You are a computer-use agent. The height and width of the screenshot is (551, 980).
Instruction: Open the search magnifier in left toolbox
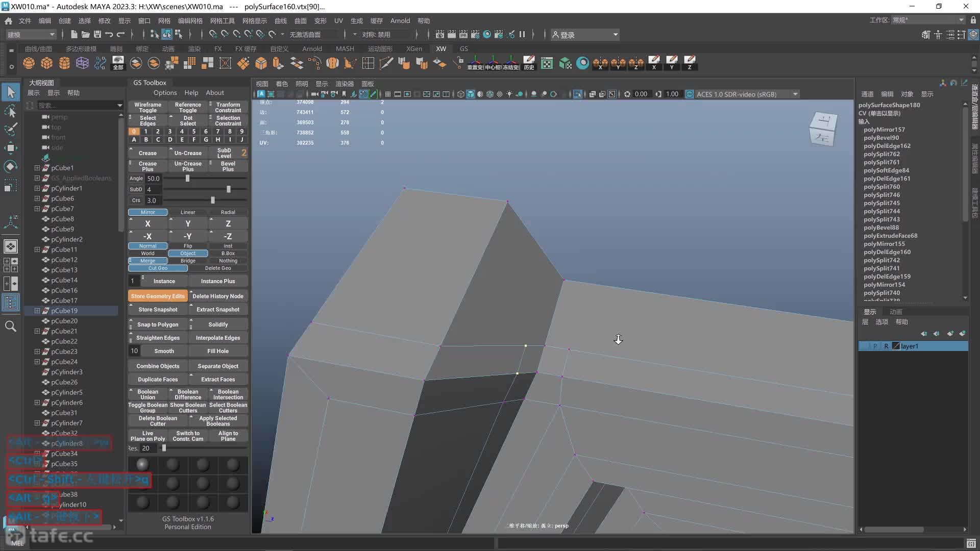pos(11,327)
